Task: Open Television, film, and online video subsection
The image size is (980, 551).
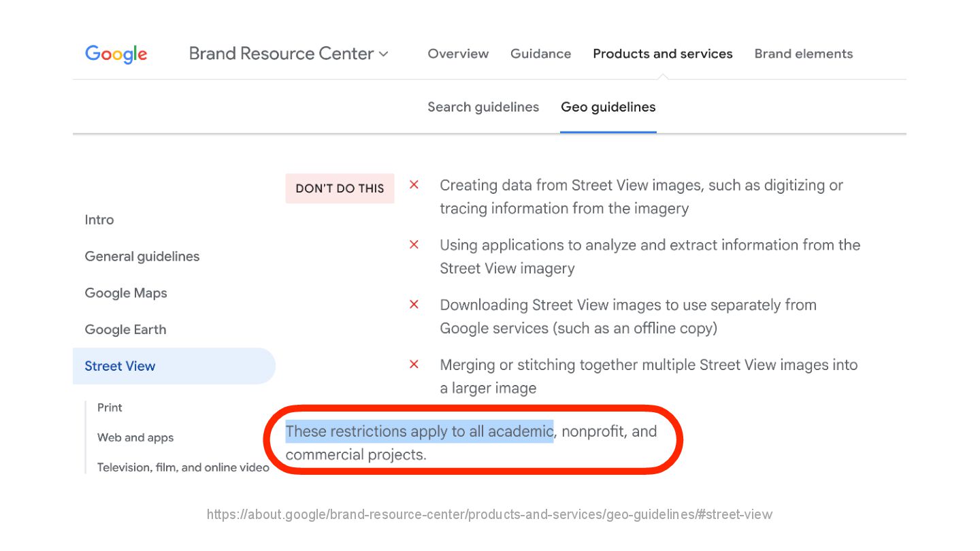Action: pyautogui.click(x=183, y=467)
